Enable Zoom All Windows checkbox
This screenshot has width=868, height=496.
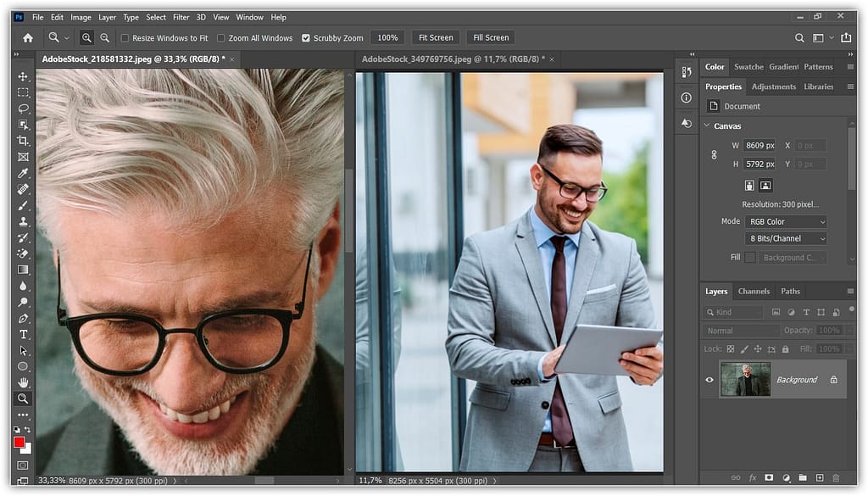[221, 38]
